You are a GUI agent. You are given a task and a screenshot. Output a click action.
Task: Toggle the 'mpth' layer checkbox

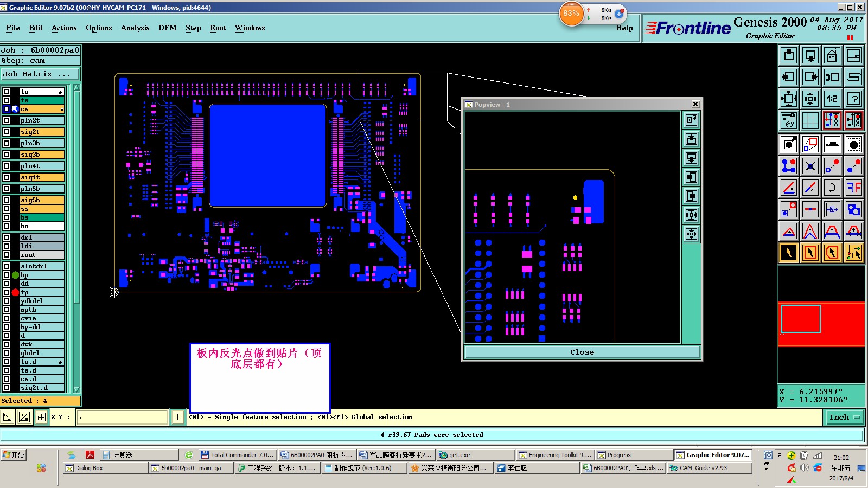pyautogui.click(x=7, y=310)
